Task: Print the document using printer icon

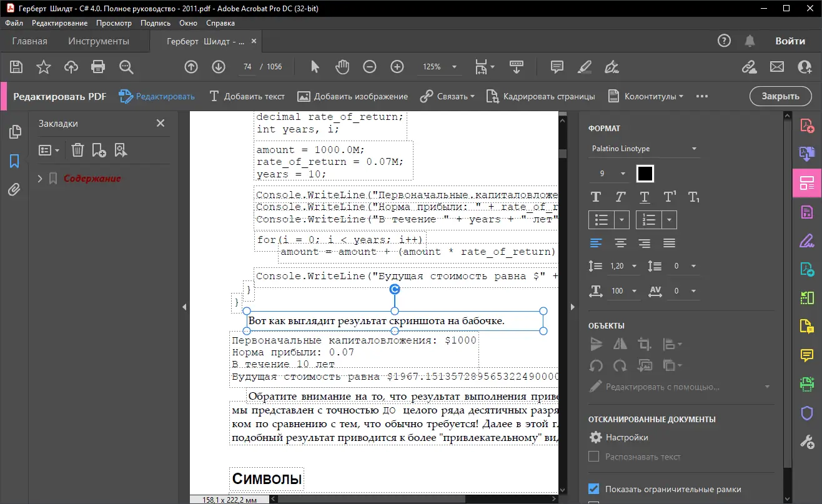Action: pos(98,67)
